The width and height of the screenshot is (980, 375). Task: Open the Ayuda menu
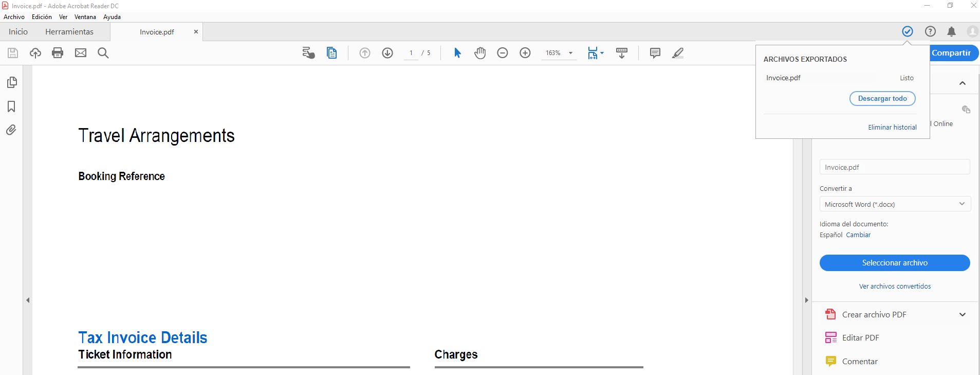point(112,17)
